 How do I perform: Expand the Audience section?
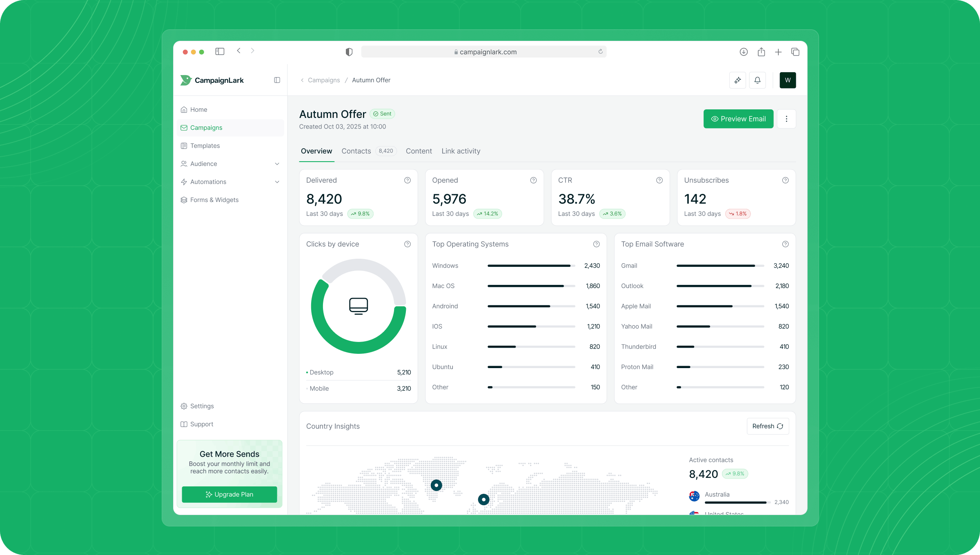pos(277,164)
